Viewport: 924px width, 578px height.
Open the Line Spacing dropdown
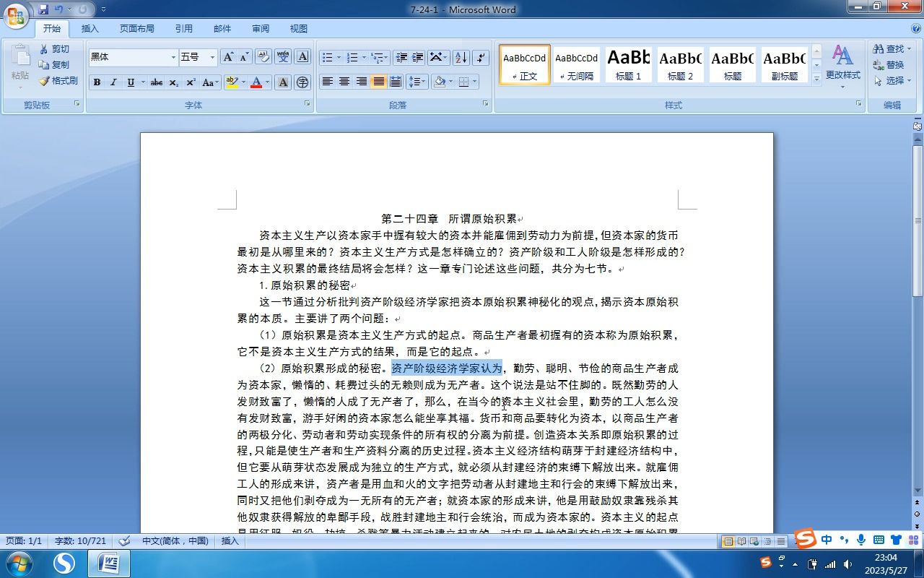click(x=417, y=82)
